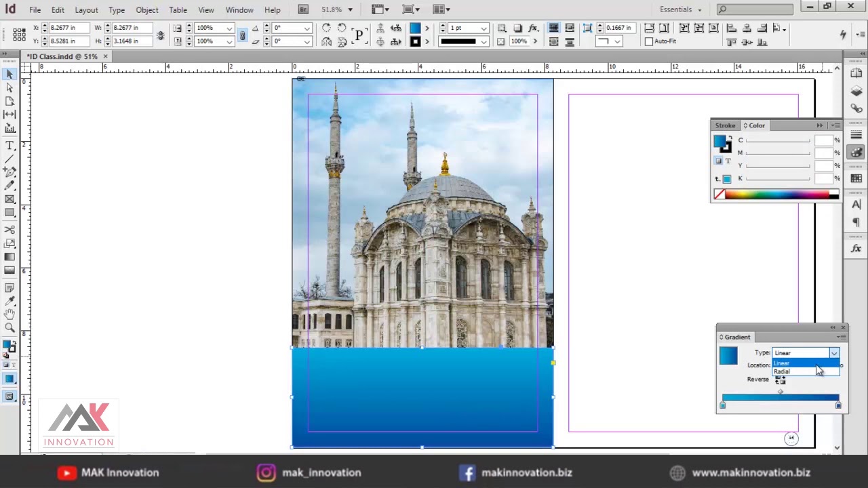Click the gradient fill preview swatch
Viewport: 868px width, 488px height.
click(728, 356)
